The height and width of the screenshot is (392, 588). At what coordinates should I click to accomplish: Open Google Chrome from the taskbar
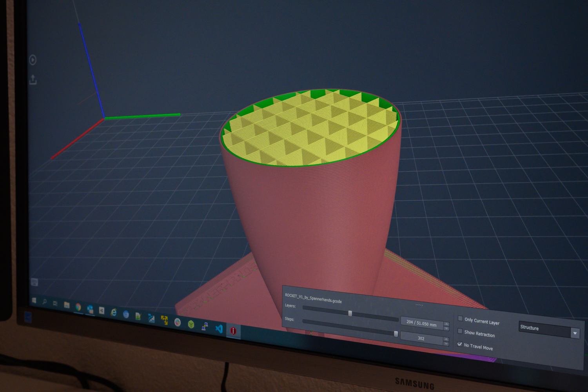coord(78,307)
